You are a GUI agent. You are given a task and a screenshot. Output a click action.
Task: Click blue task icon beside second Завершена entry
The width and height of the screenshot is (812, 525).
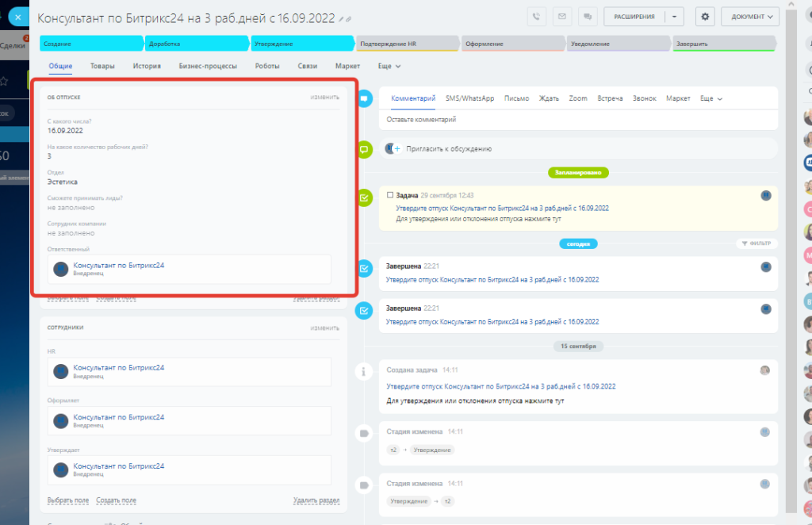click(365, 311)
